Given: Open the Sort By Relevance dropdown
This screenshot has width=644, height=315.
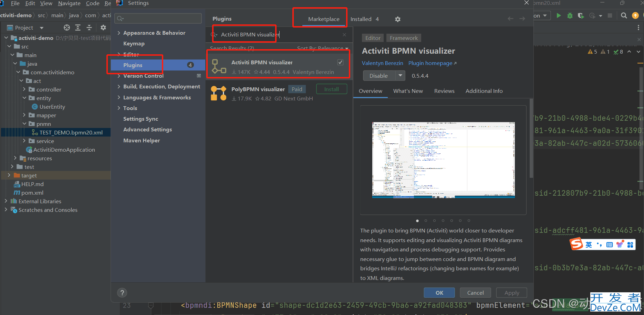Looking at the screenshot, I should click(x=322, y=48).
